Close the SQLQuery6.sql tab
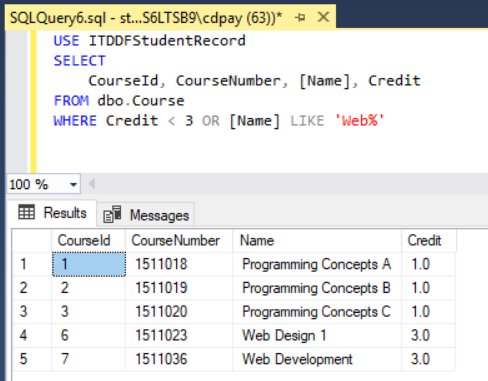Image resolution: width=488 pixels, height=381 pixels. coord(323,17)
